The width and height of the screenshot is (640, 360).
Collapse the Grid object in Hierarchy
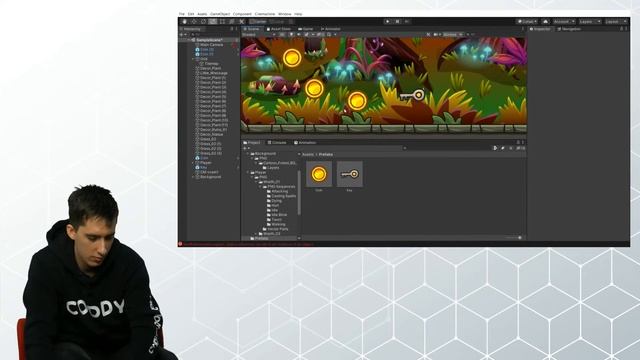pos(193,59)
